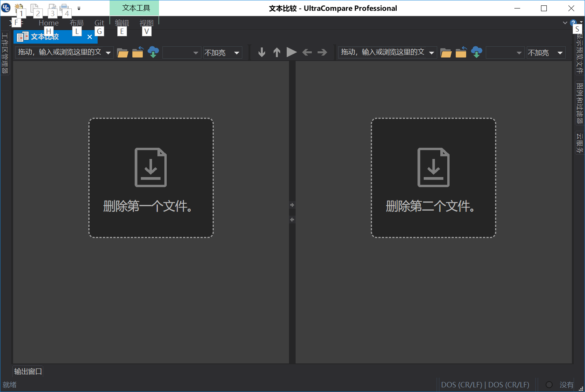Click the 没有 status bar entry
The width and height of the screenshot is (585, 392).
pos(566,385)
